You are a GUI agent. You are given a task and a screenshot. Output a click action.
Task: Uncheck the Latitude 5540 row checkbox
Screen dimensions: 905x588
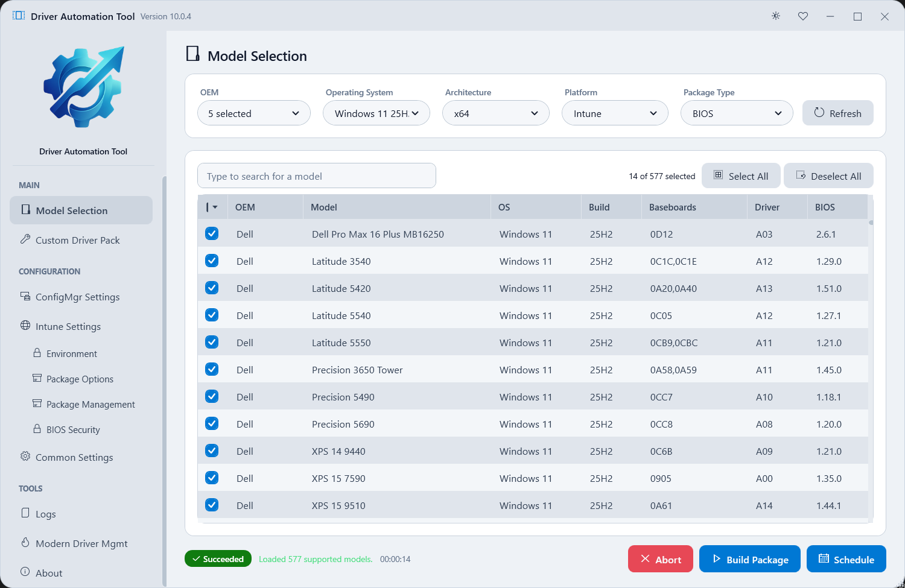coord(212,315)
